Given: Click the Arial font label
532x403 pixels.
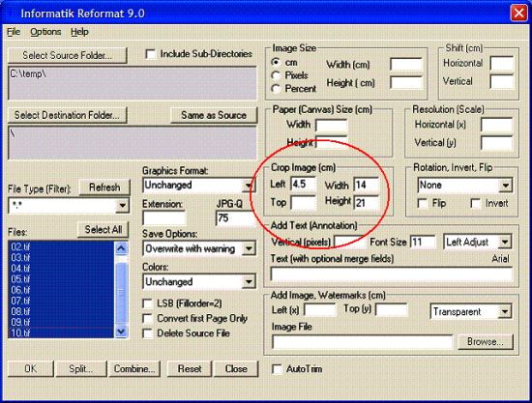Looking at the screenshot, I should point(500,259).
